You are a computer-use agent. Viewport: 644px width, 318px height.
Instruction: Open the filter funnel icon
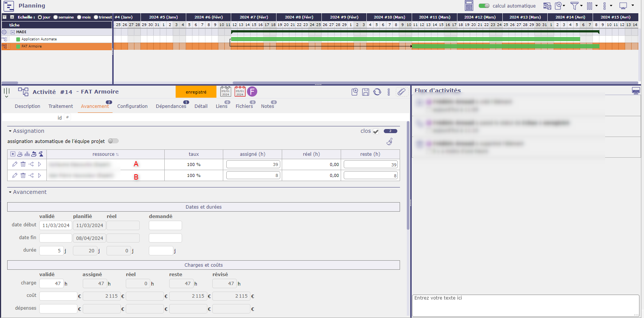(x=574, y=6)
